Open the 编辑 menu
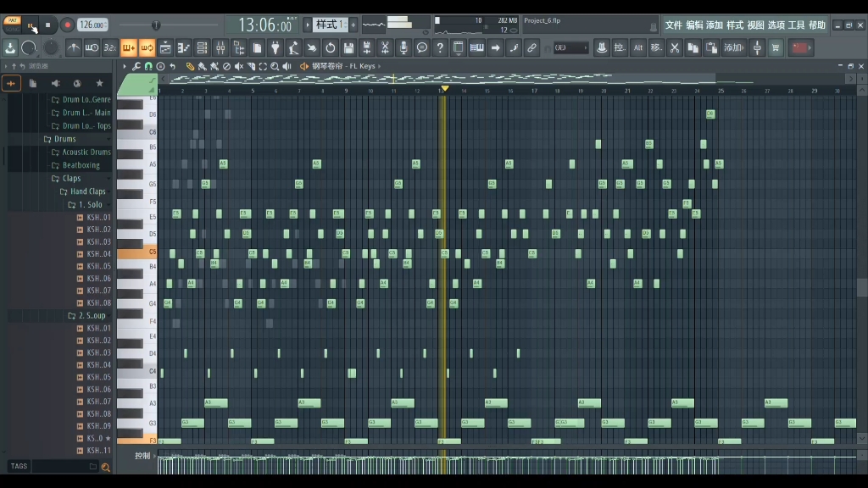 pyautogui.click(x=693, y=25)
